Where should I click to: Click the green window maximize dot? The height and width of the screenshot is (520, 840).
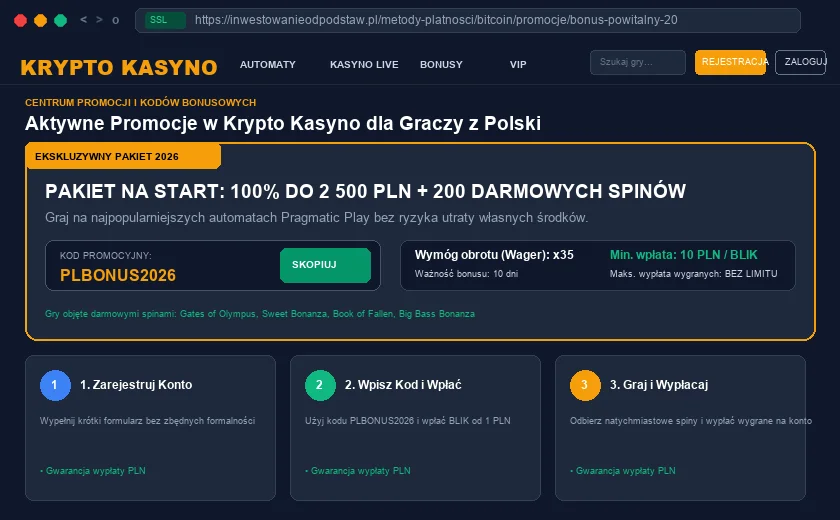[x=61, y=20]
